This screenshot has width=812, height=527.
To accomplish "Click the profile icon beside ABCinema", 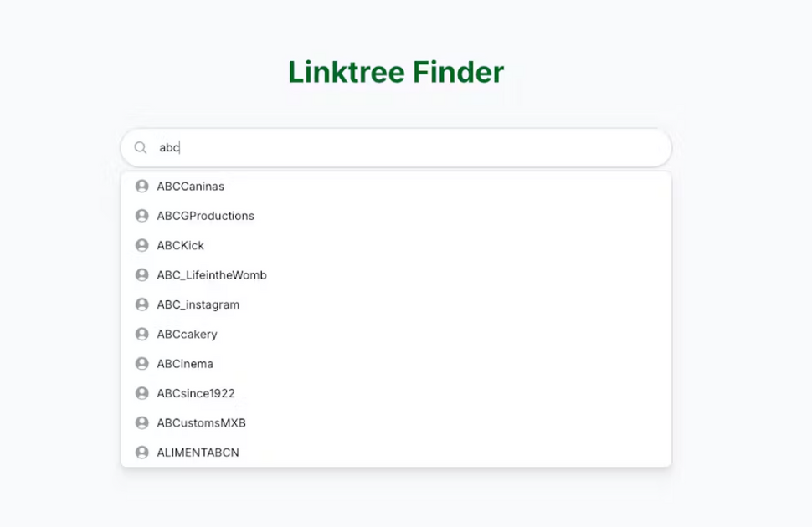I will click(141, 363).
